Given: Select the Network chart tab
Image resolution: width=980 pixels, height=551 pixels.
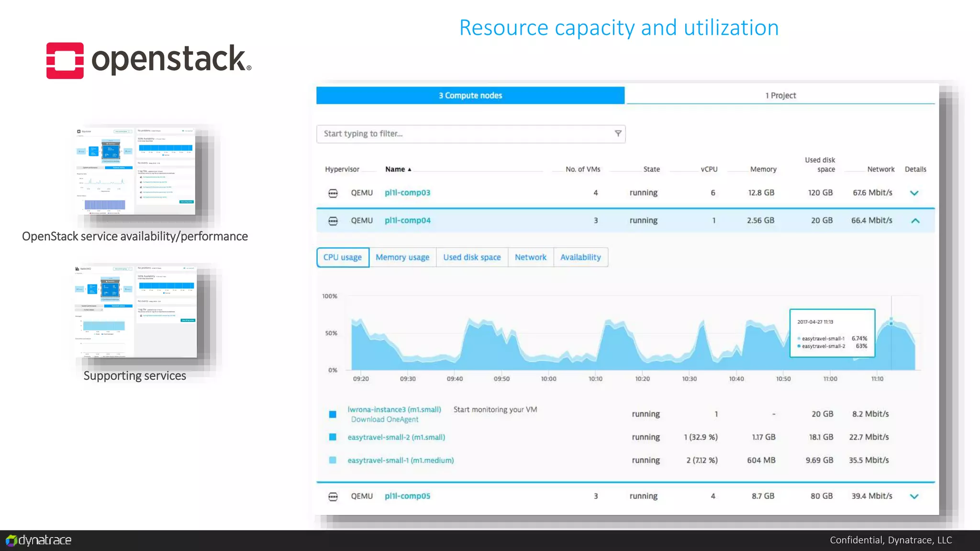Looking at the screenshot, I should [x=531, y=257].
